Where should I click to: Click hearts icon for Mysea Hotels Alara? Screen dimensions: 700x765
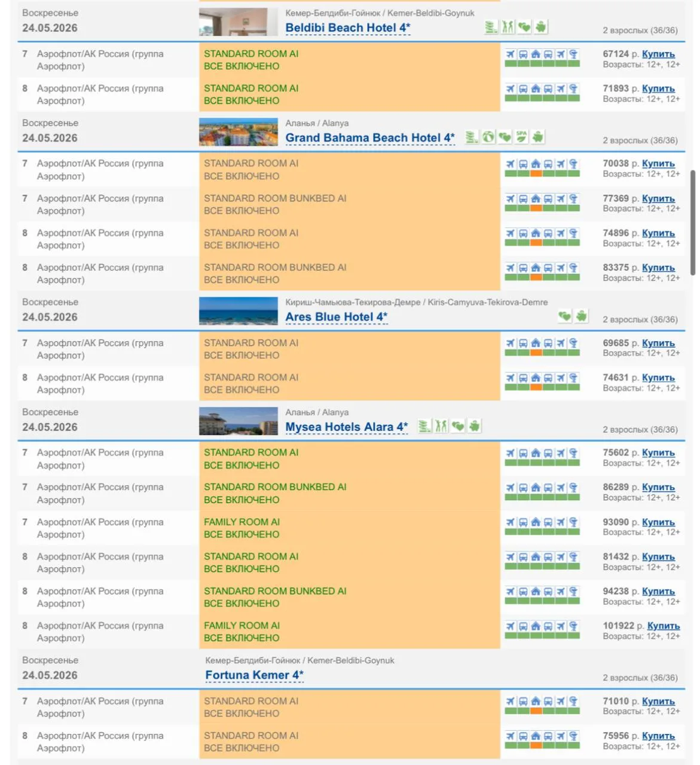458,426
